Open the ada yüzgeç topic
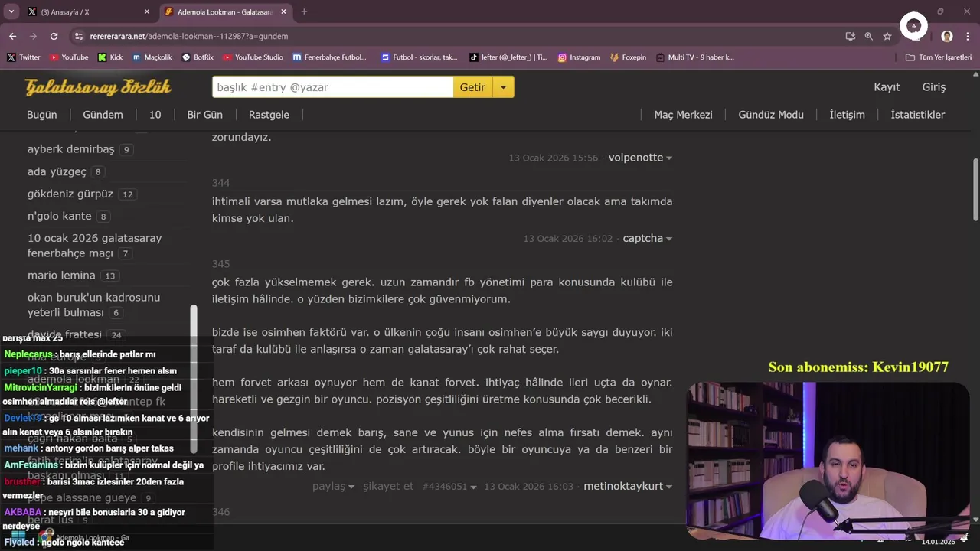The image size is (980, 551). pos(57,171)
